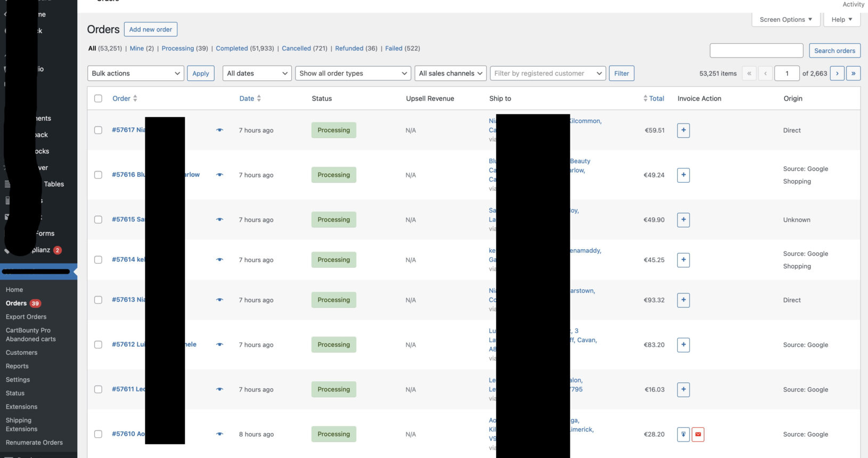The width and height of the screenshot is (868, 458).
Task: Preview order #57617 with the eye icon
Action: click(x=219, y=130)
